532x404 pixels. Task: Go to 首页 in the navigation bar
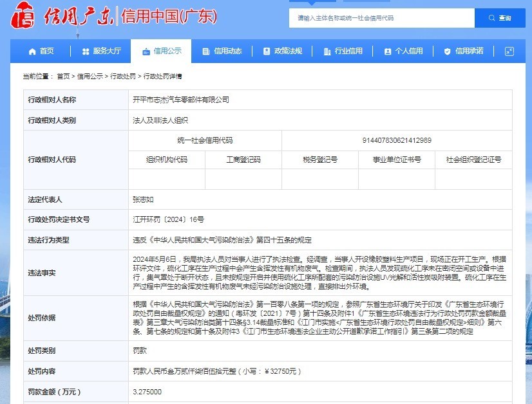(x=46, y=51)
